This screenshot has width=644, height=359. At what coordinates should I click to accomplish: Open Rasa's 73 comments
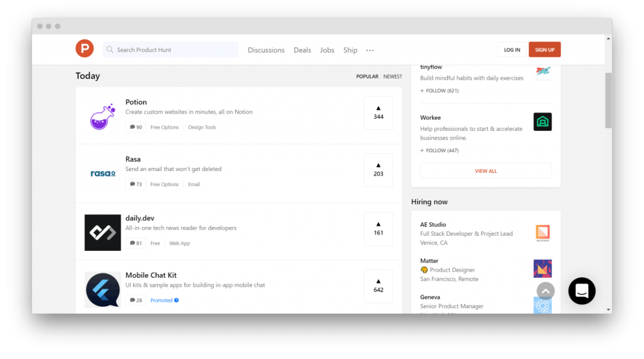tap(136, 184)
